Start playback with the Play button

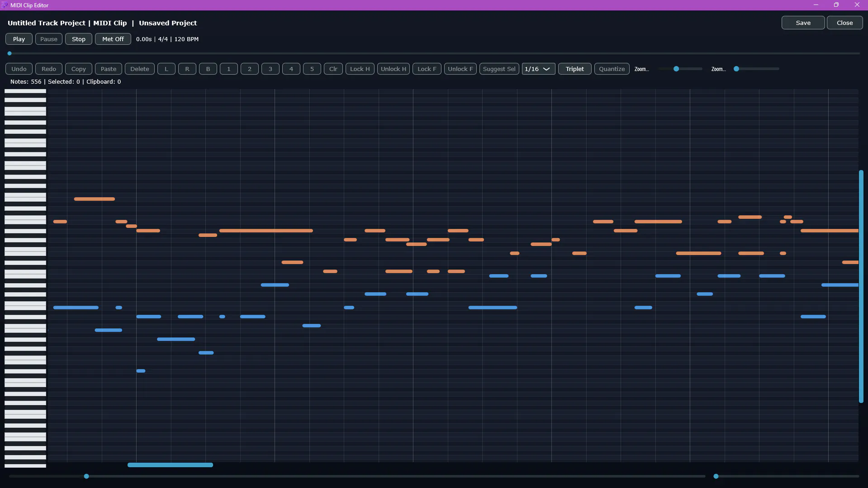pos(19,39)
